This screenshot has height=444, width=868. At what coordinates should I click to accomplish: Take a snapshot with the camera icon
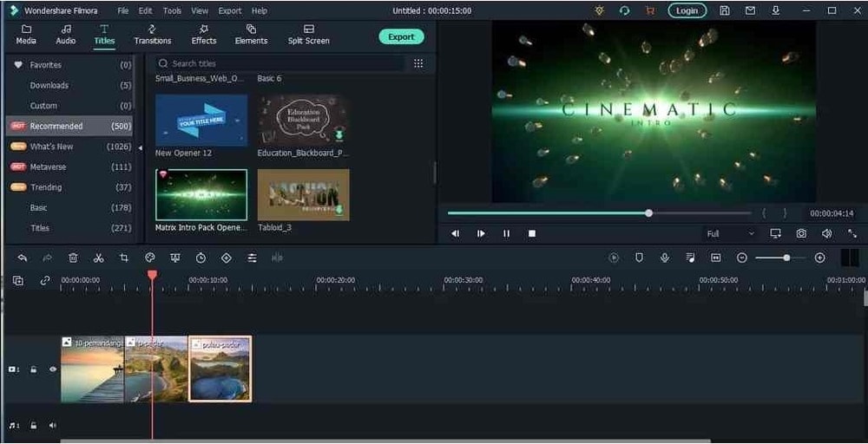tap(801, 233)
